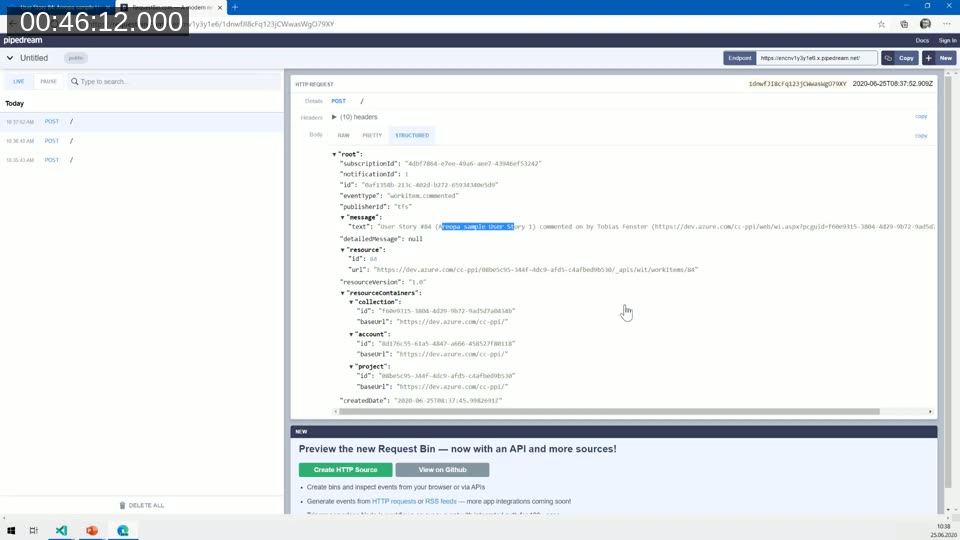Click the copy icon beside Copy
The width and height of the screenshot is (960, 540).
888,58
